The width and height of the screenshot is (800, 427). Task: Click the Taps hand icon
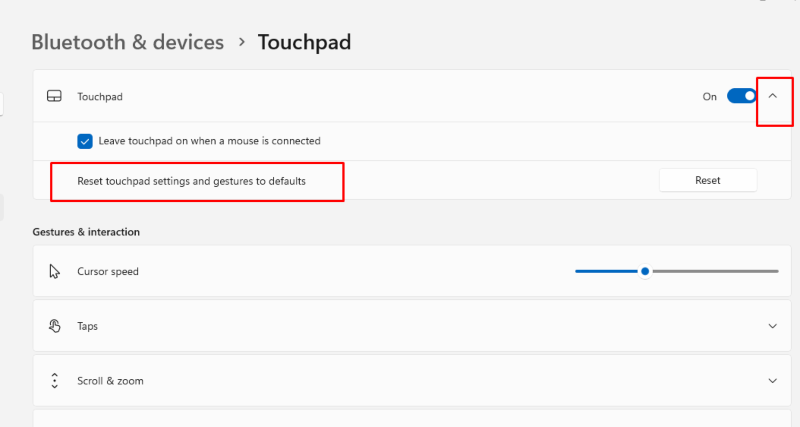coord(55,326)
